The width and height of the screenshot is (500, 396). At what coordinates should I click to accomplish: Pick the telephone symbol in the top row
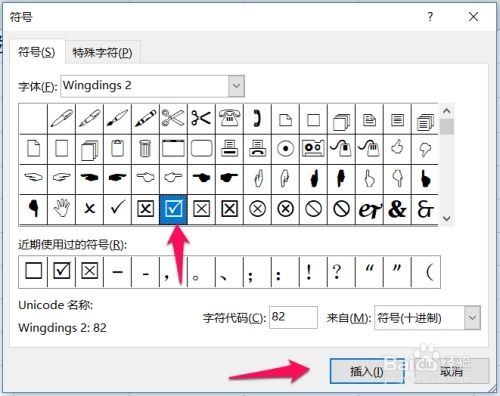pyautogui.click(x=229, y=119)
